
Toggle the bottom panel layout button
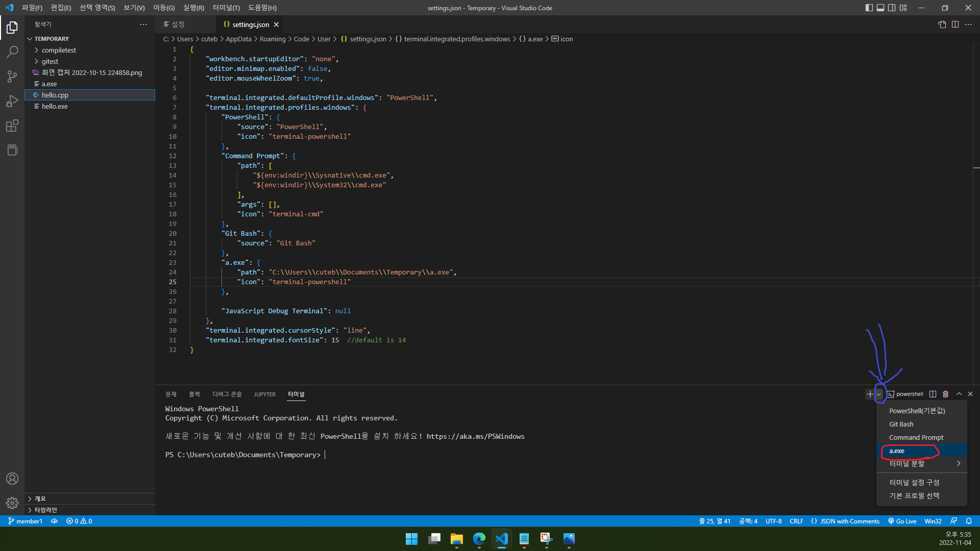click(880, 8)
